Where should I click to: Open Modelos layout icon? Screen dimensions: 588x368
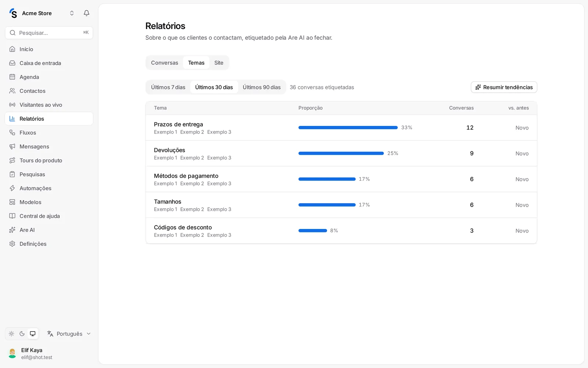tap(12, 202)
